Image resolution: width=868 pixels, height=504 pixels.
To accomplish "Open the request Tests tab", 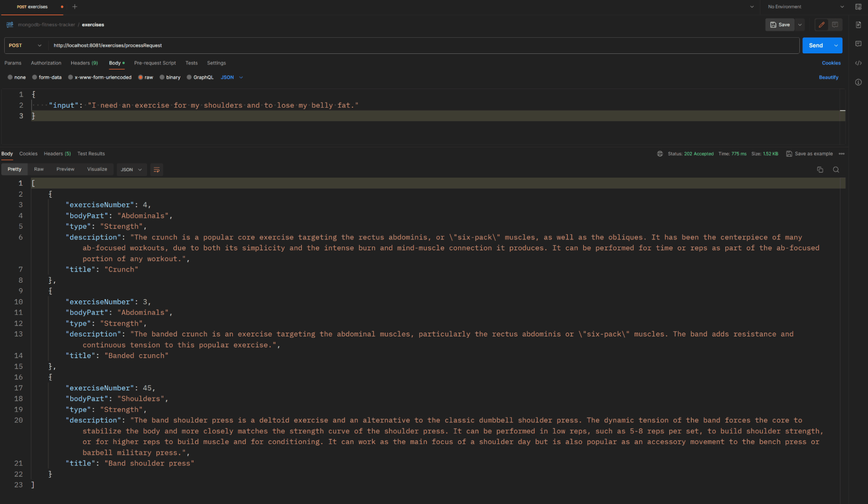I will click(x=191, y=63).
